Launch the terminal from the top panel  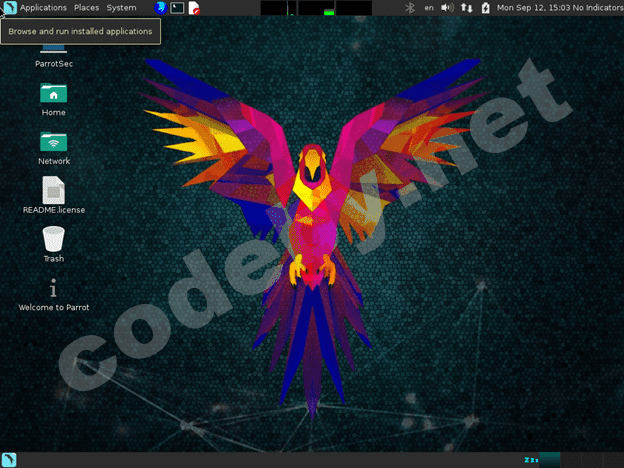click(177, 8)
